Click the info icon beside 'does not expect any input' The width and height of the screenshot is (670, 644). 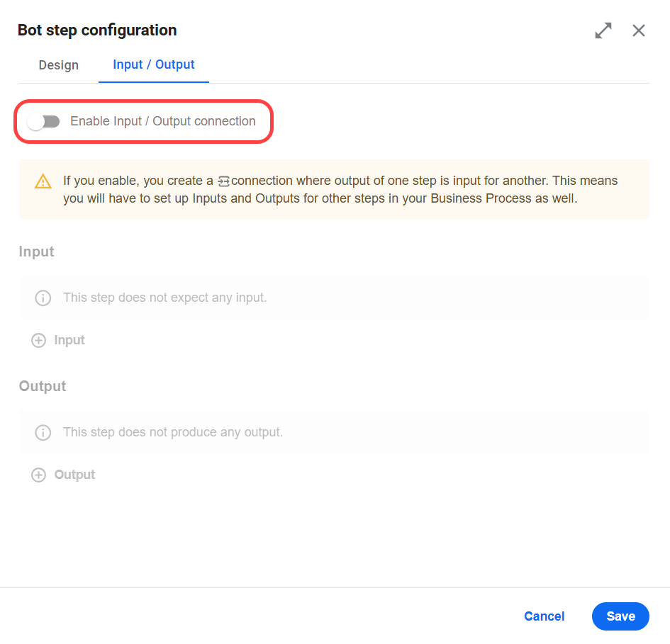tap(43, 298)
